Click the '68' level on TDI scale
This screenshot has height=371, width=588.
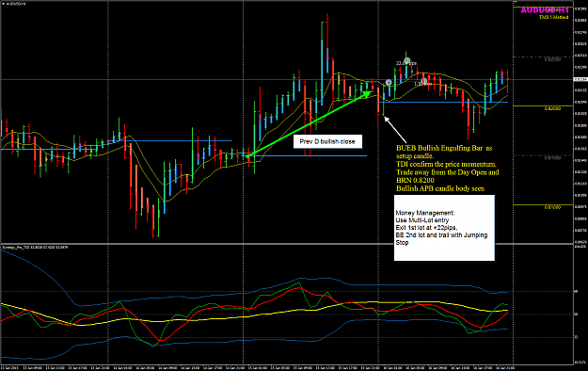[576, 291]
